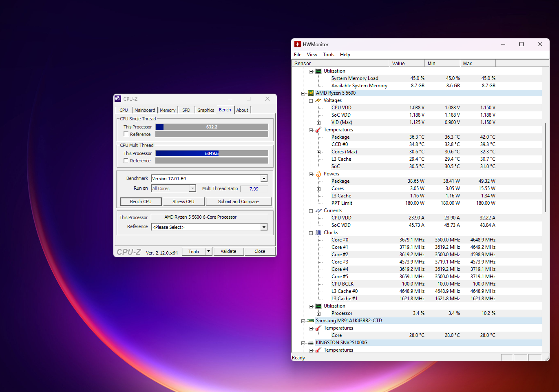Switch to the Graphics tab

[206, 110]
